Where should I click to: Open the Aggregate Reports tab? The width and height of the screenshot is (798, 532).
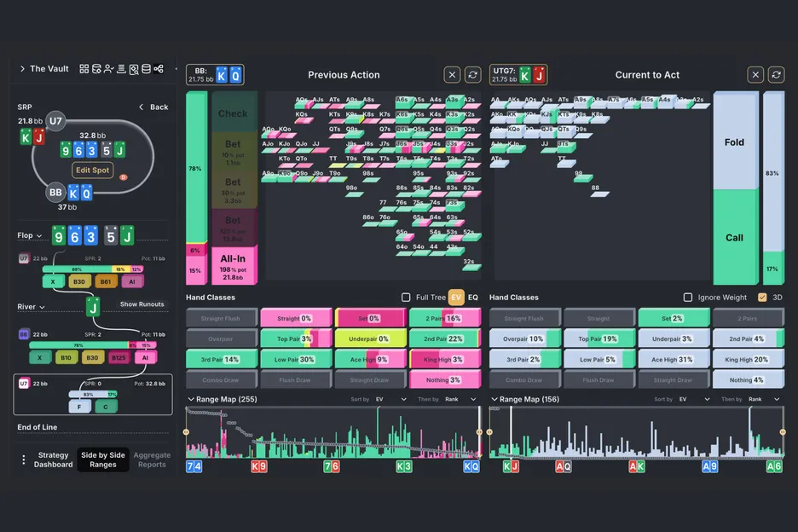(152, 460)
